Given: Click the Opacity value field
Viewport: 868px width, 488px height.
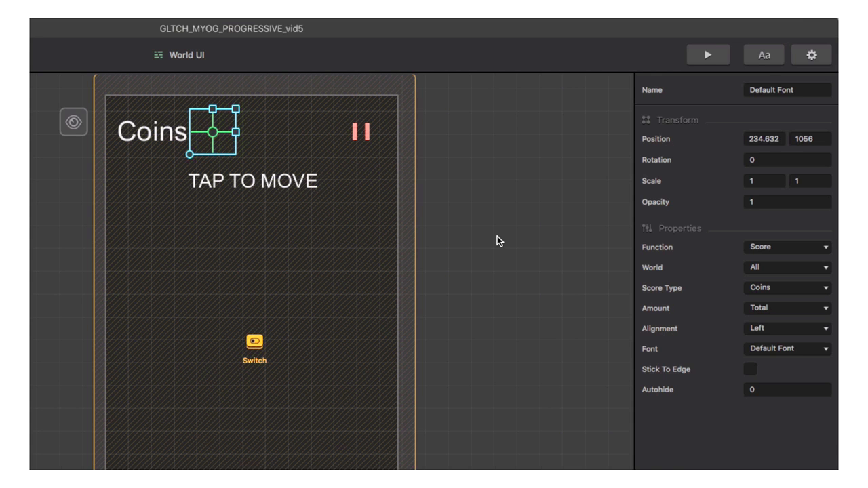Looking at the screenshot, I should point(787,202).
